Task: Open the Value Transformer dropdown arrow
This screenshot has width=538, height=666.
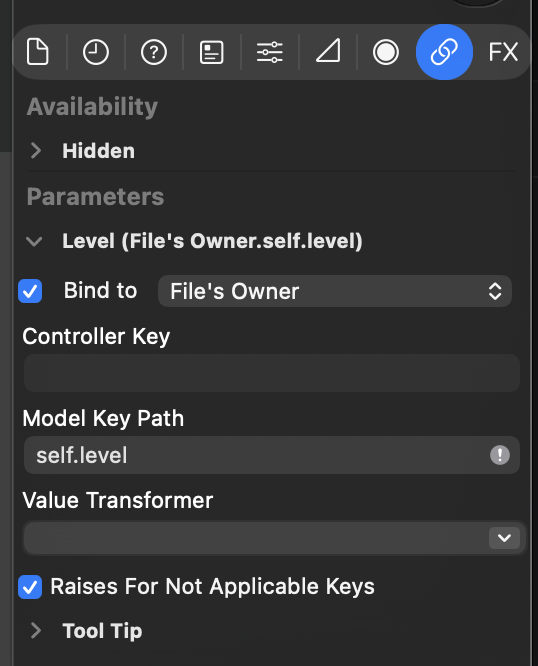Action: (x=504, y=538)
